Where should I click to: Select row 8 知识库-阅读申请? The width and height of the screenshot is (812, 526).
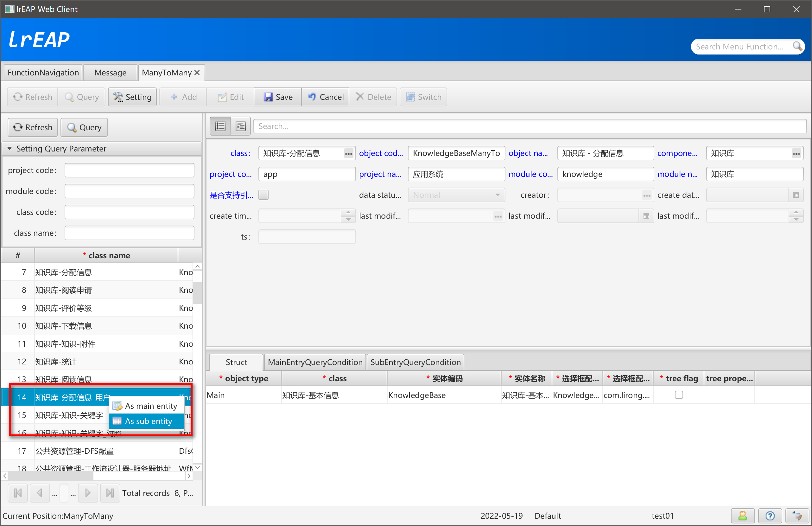pos(97,290)
